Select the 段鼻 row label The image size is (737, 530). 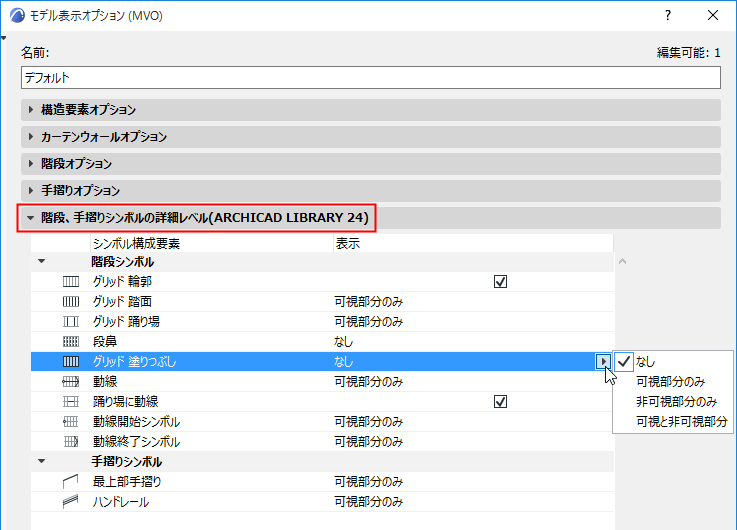pos(105,342)
